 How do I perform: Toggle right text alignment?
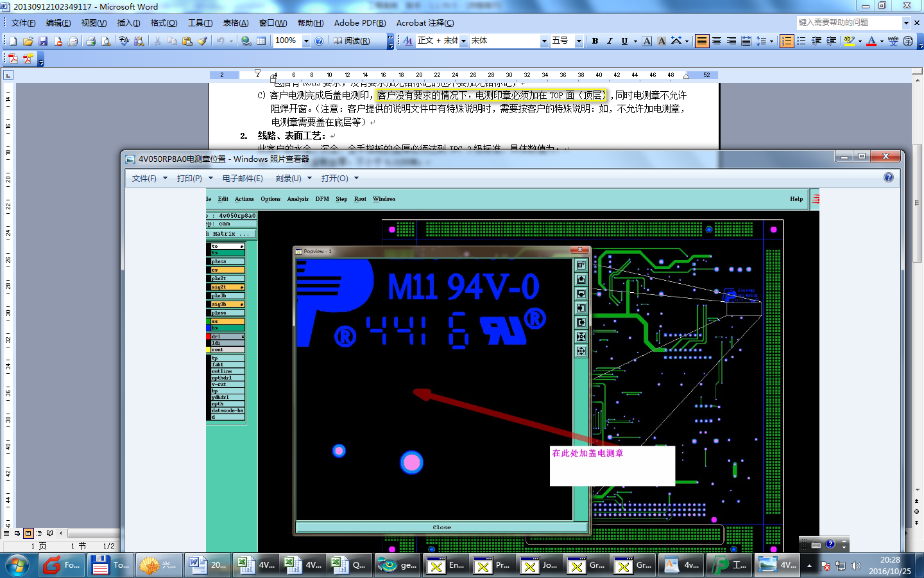[732, 41]
